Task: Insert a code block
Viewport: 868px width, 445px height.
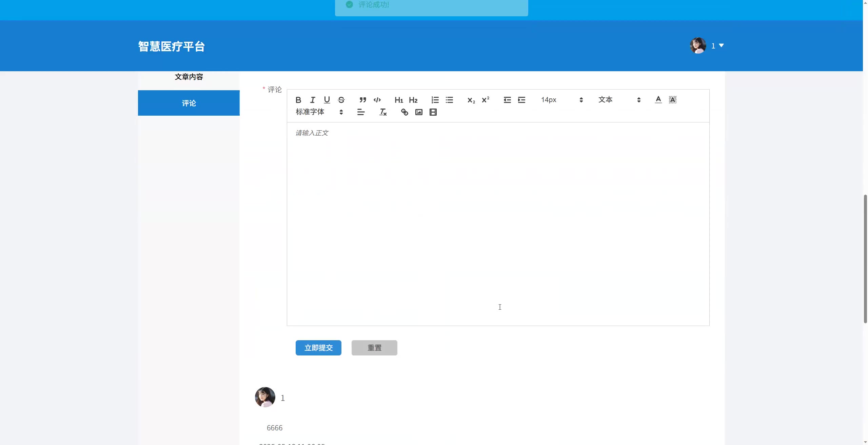Action: click(377, 100)
